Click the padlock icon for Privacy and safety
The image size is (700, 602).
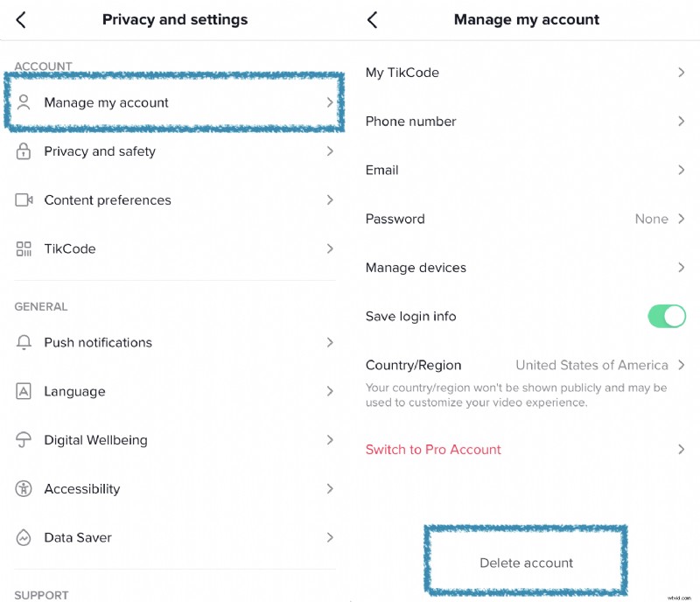point(24,151)
